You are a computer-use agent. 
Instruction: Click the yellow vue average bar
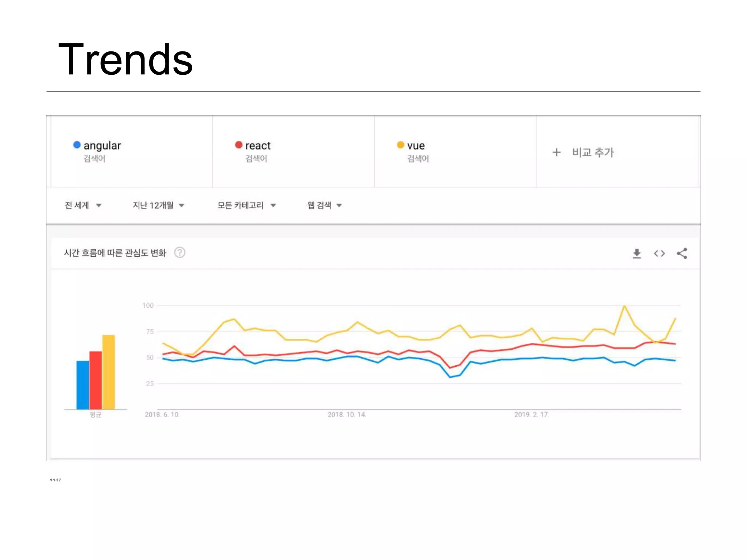(x=109, y=372)
